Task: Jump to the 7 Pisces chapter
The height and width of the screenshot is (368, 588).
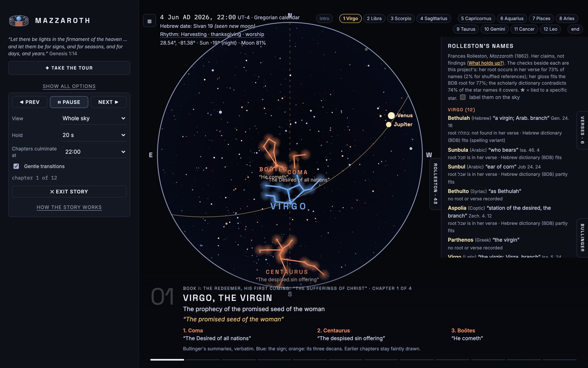Action: 541,18
